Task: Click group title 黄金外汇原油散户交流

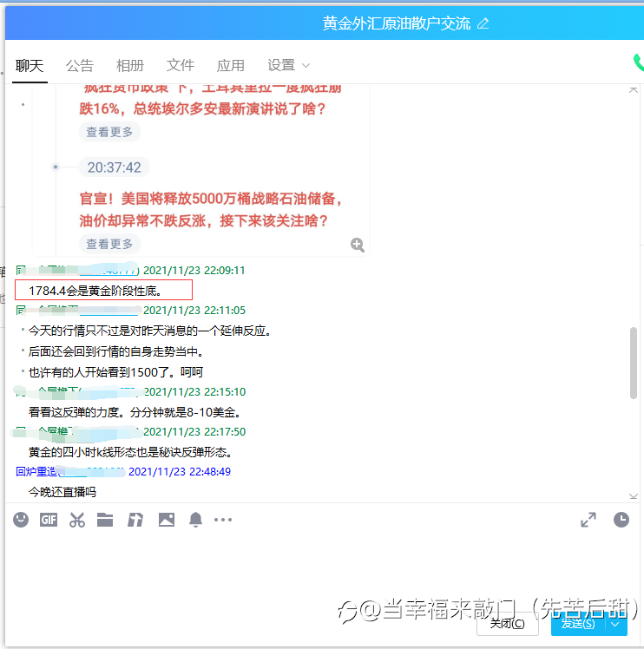Action: [397, 23]
